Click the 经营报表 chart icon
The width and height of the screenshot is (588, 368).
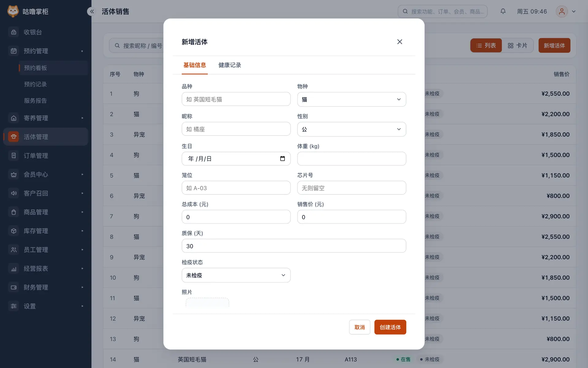coord(13,269)
